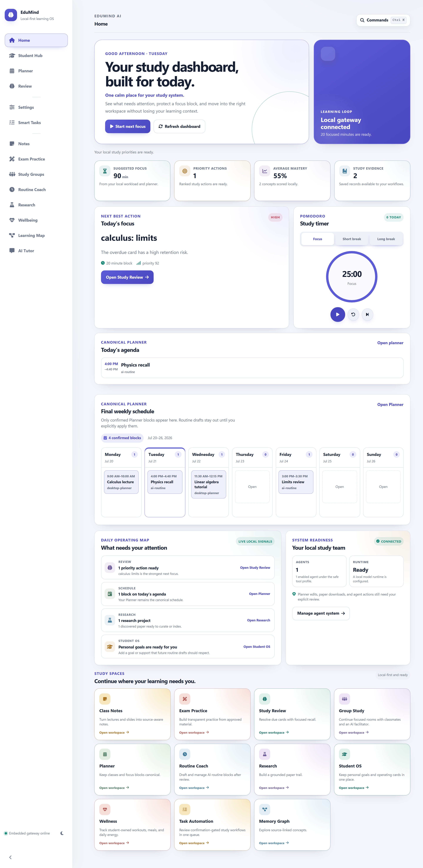
Task: Start the Pomodoro timer play button
Action: coord(338,314)
